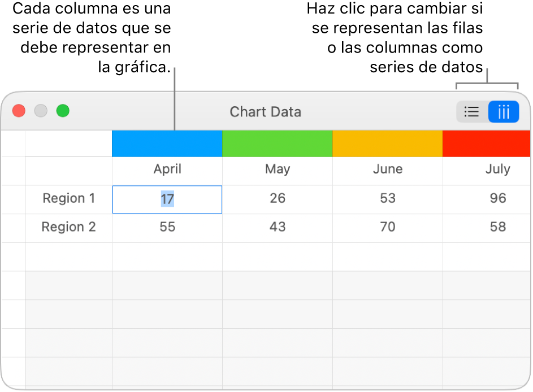Click the yellow series color bar above June
Screen dimensions: 533x392
click(x=387, y=143)
